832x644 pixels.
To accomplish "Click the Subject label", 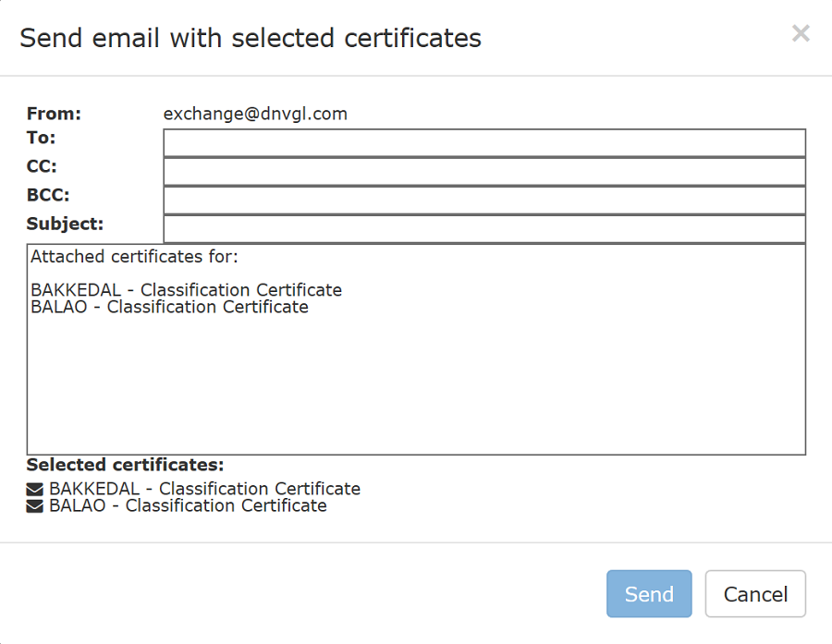I will (65, 224).
